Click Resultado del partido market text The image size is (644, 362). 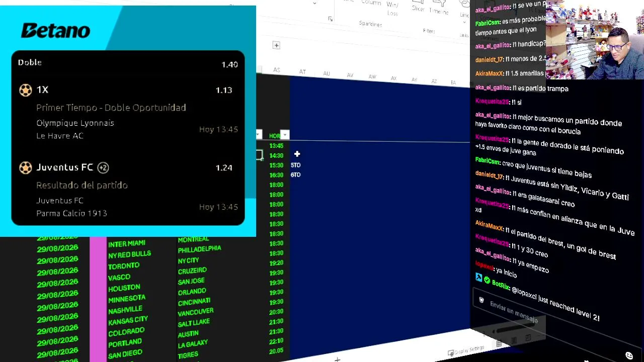pyautogui.click(x=82, y=186)
